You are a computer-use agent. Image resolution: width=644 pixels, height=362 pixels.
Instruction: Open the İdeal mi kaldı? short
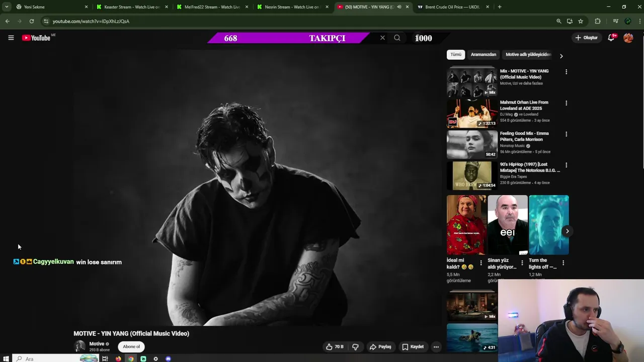pyautogui.click(x=466, y=225)
